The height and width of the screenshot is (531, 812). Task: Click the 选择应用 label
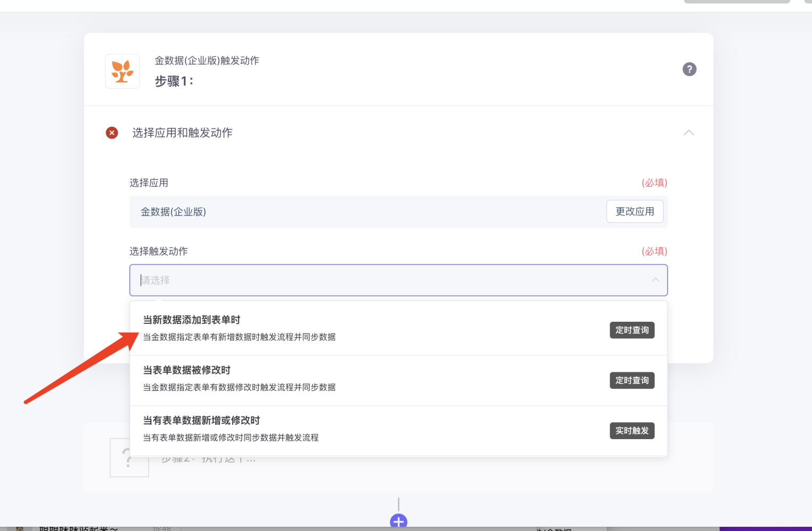149,183
